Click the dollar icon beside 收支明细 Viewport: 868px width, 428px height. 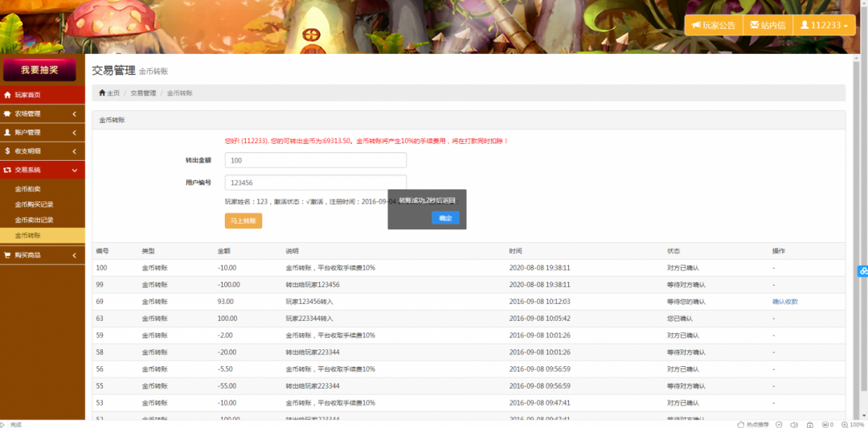click(x=8, y=151)
